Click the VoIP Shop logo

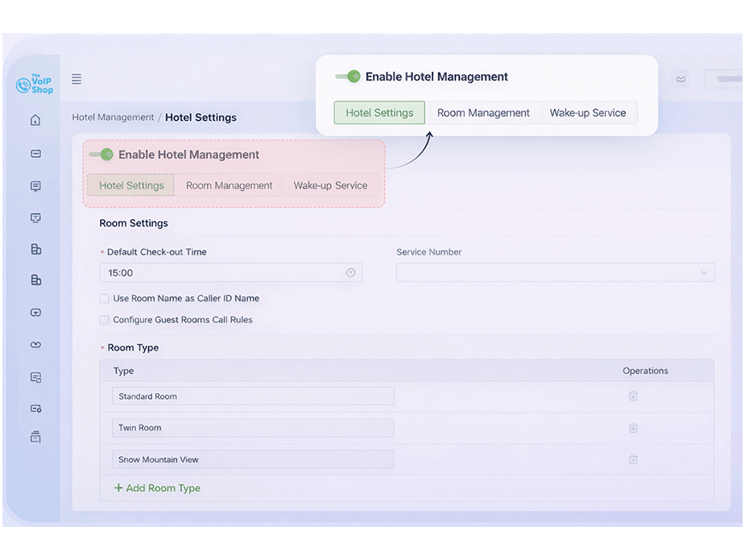tap(34, 84)
